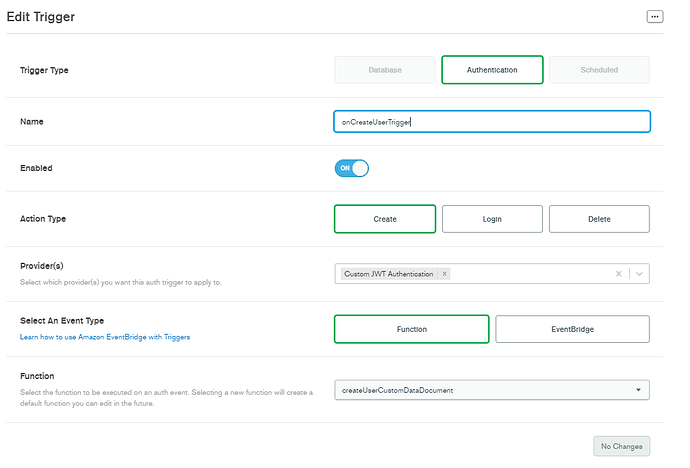The width and height of the screenshot is (690, 468).
Task: Remove the Custom JWT Authentication tag
Action: [x=444, y=274]
